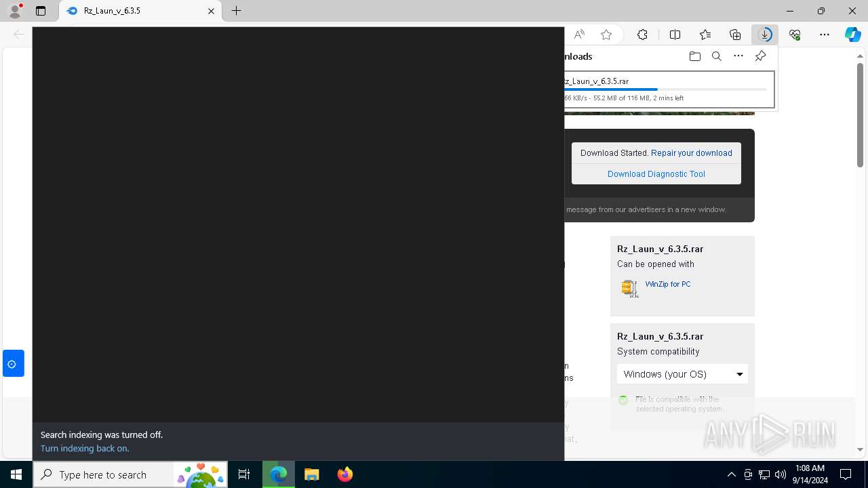Click Download Diagnostic Tool link

(x=656, y=174)
